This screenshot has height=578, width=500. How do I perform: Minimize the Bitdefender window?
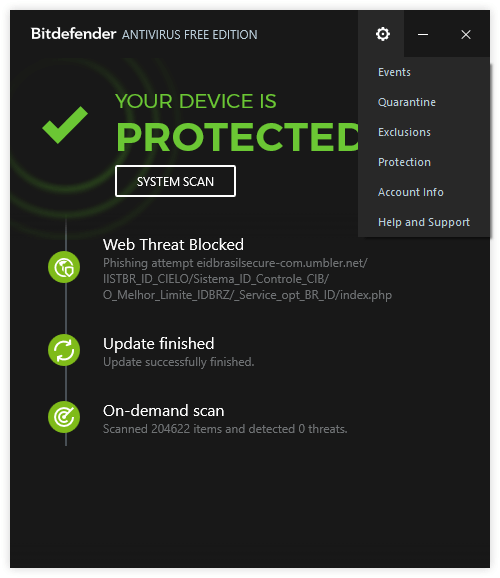423,34
